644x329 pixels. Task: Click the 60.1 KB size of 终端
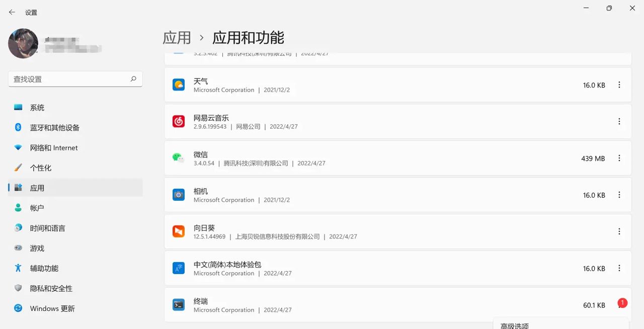594,305
